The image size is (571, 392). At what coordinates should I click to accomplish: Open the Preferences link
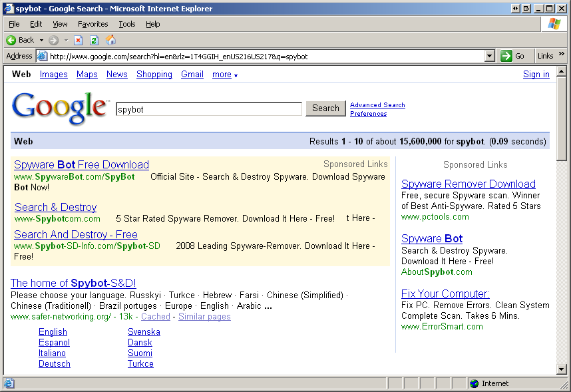[x=369, y=114]
